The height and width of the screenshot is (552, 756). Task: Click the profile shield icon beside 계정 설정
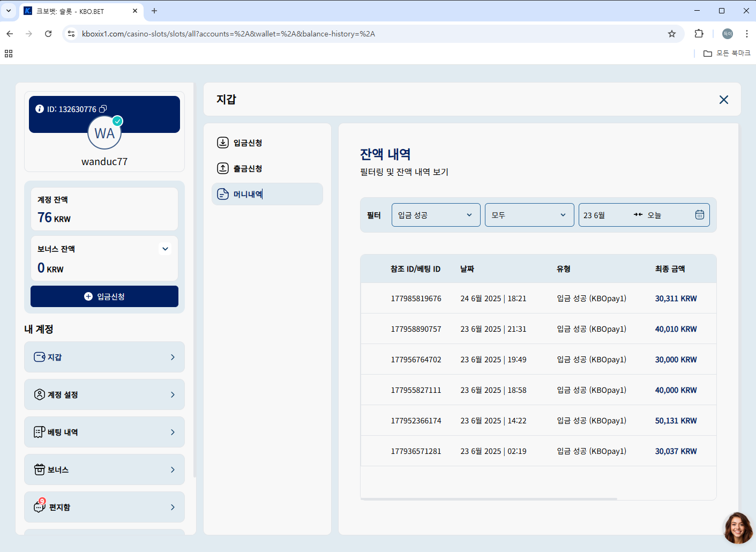[x=40, y=394]
